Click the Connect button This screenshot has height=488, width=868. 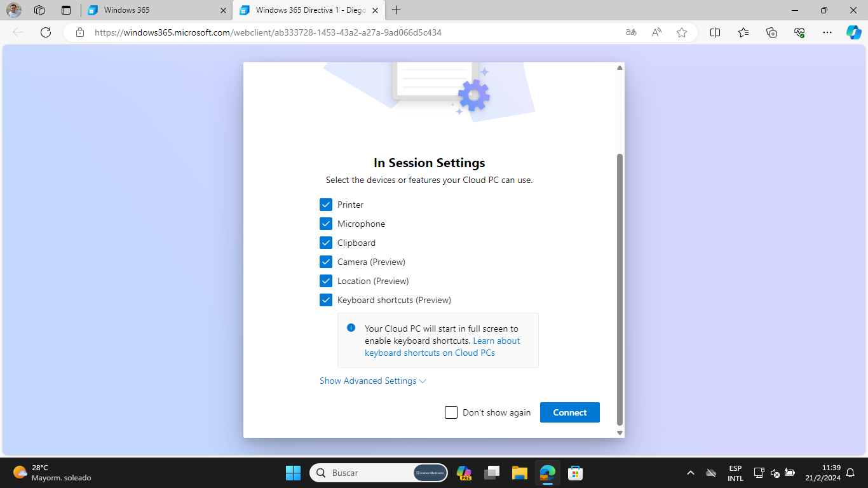(x=570, y=412)
